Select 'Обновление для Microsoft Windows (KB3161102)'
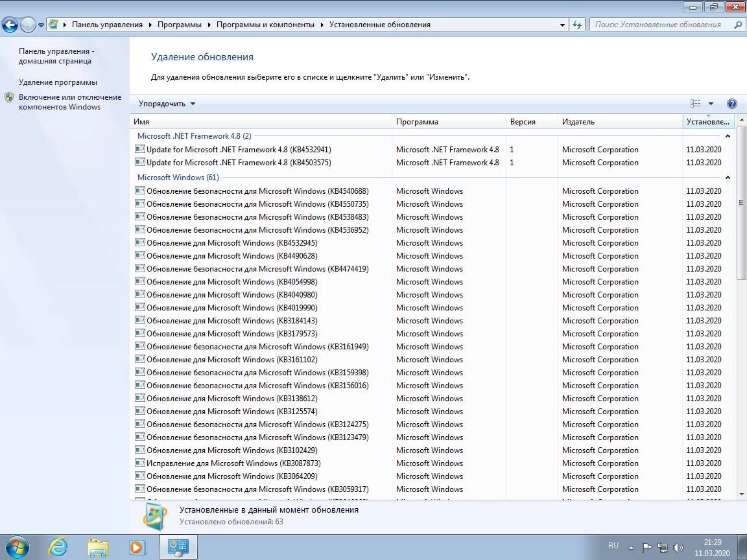 pos(232,360)
